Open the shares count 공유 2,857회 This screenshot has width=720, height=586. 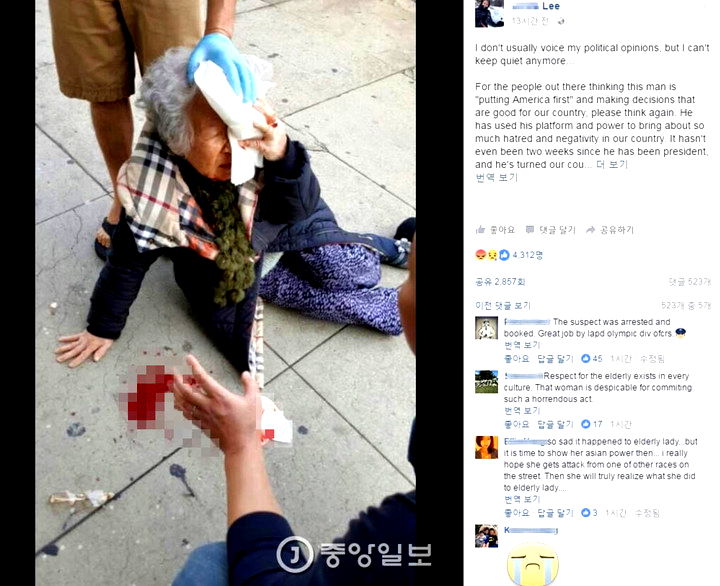pos(500,282)
